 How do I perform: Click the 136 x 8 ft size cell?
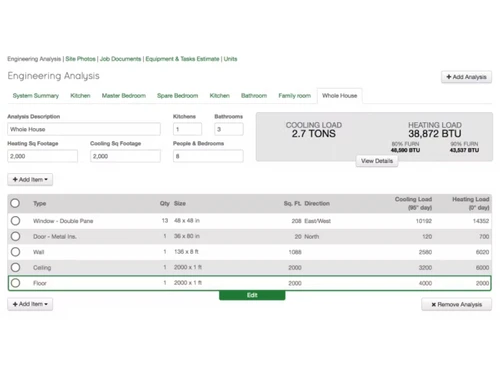tap(186, 252)
